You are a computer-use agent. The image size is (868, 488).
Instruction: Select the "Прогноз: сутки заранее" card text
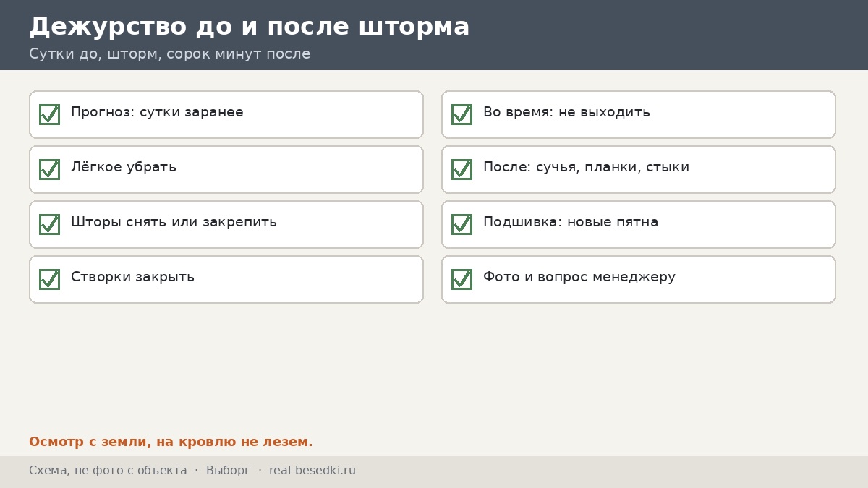tap(157, 113)
